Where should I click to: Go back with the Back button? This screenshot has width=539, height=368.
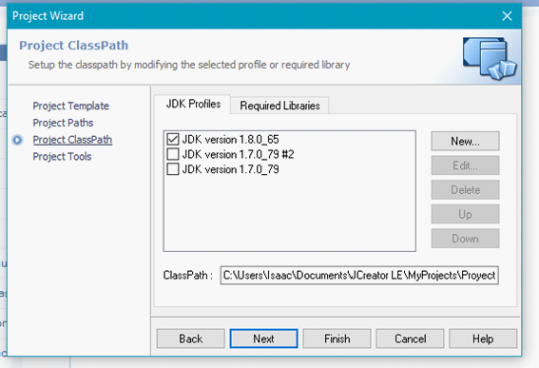[x=191, y=339]
